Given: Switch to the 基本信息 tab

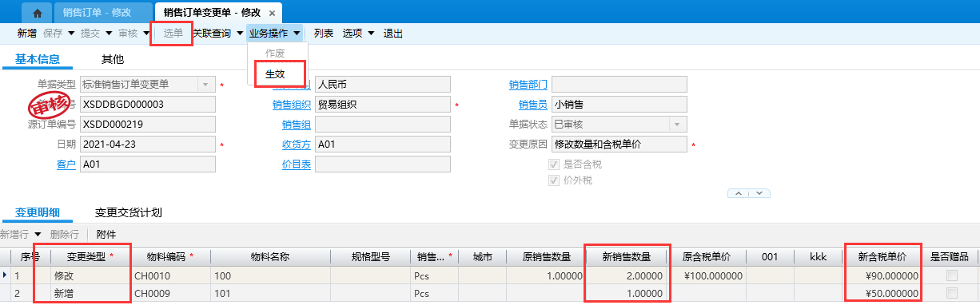Looking at the screenshot, I should 38,58.
